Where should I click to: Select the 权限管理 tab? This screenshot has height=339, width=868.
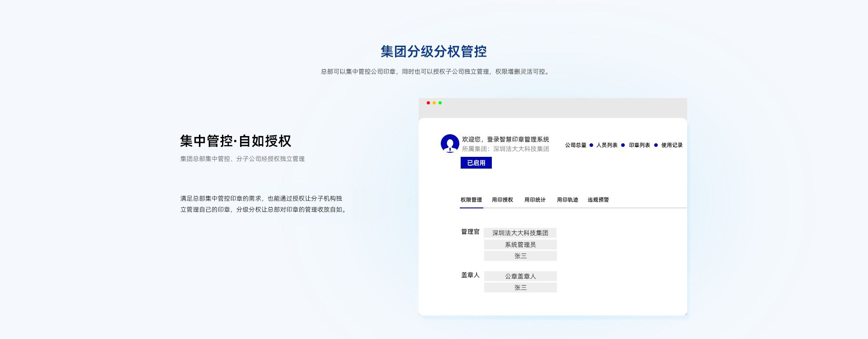click(471, 200)
